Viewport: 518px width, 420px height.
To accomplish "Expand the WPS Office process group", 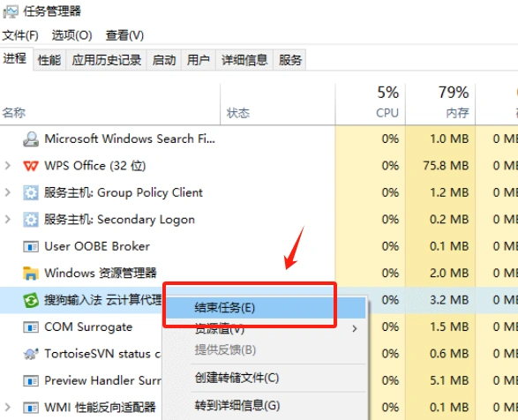I will [8, 166].
